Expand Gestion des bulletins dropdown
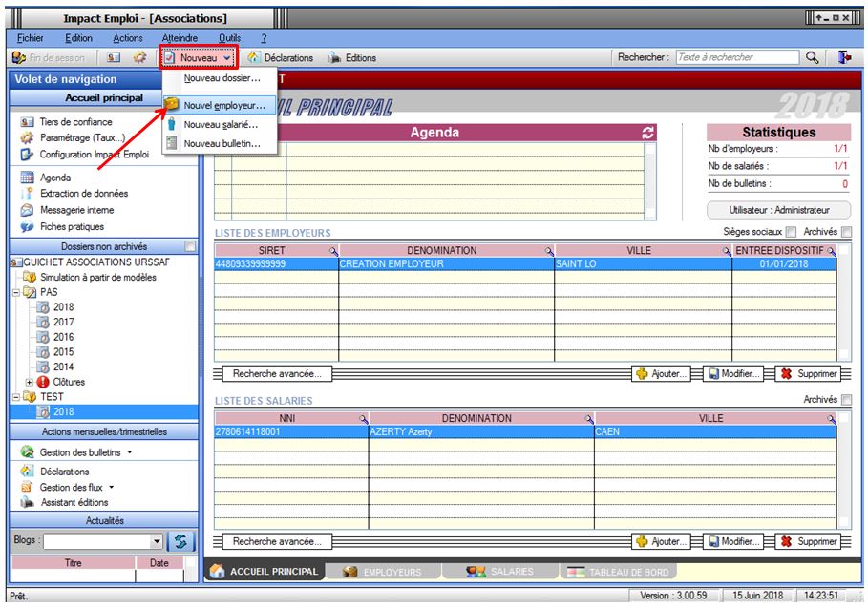This screenshot has width=868, height=608. 130,452
